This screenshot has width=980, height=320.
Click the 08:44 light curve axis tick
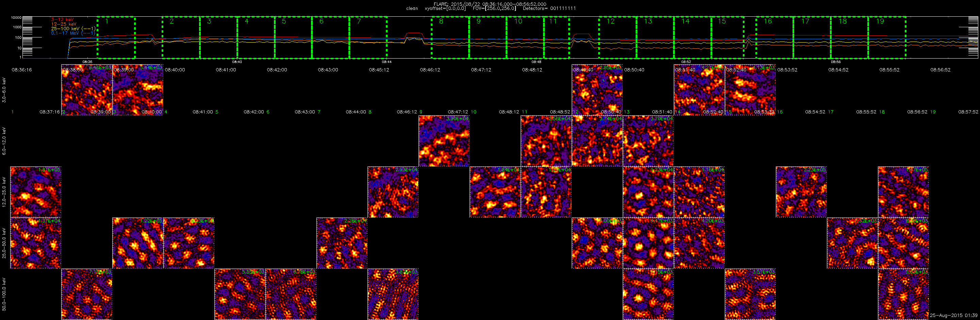(387, 62)
